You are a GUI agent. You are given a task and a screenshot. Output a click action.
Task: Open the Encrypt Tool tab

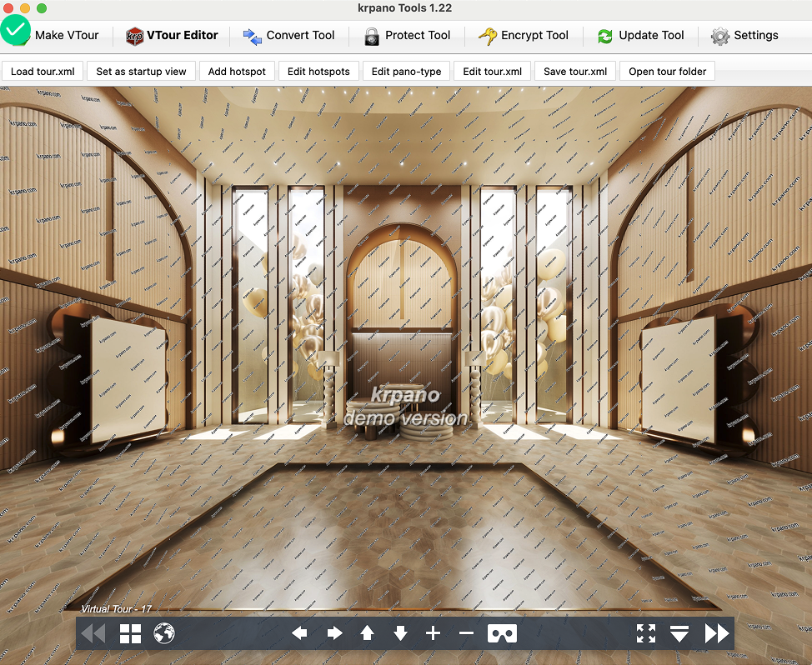click(524, 35)
